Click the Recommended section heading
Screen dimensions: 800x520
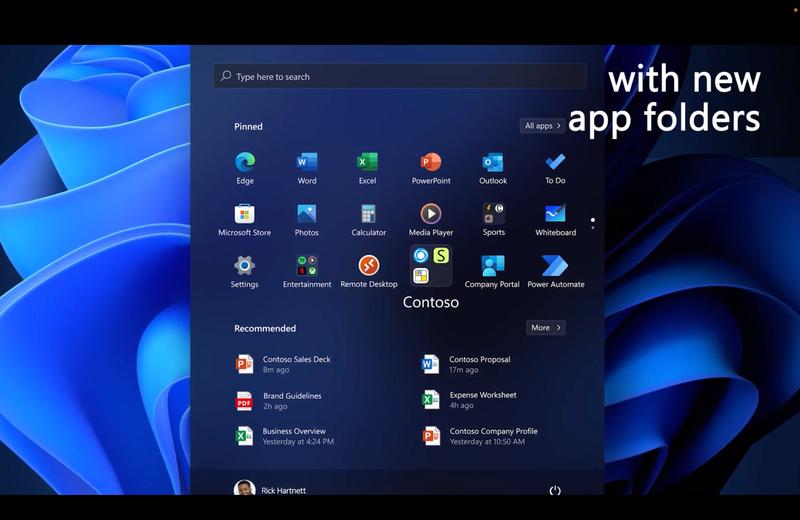tap(265, 328)
